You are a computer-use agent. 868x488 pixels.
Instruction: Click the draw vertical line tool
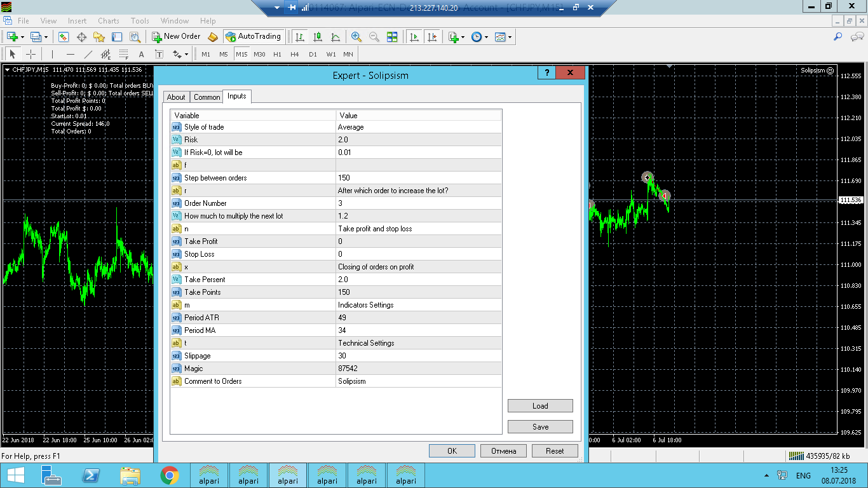tap(53, 54)
